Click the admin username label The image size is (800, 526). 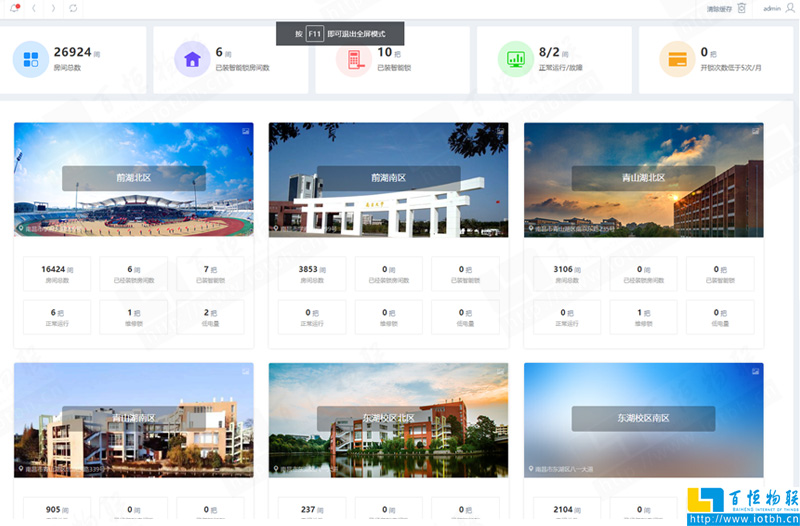click(x=772, y=9)
